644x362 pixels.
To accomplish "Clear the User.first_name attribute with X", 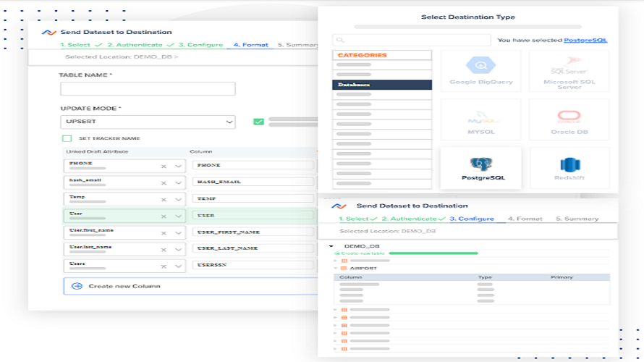I will [x=164, y=233].
